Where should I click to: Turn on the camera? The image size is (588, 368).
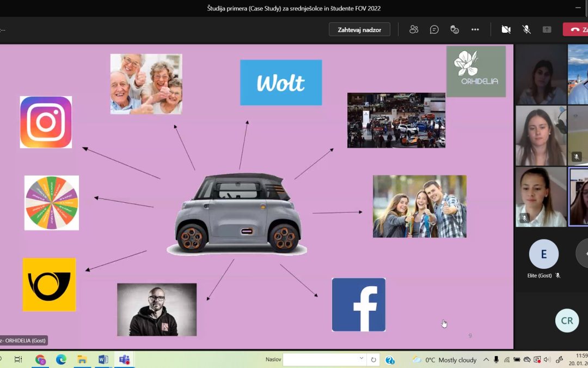click(506, 29)
